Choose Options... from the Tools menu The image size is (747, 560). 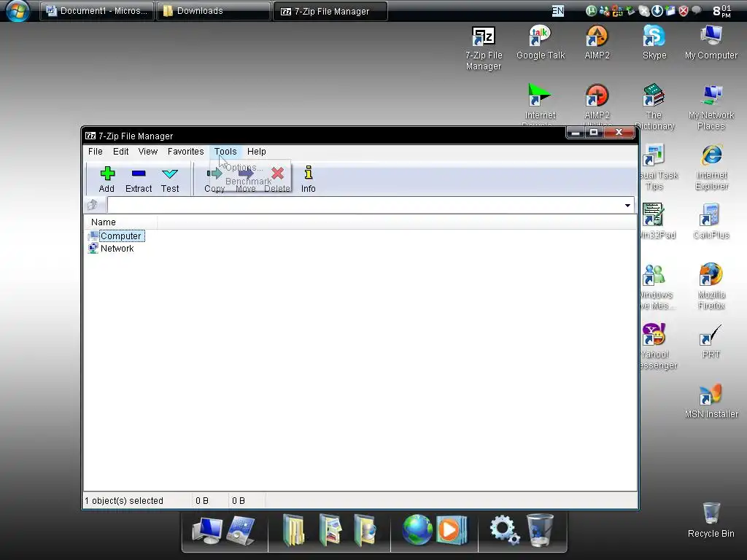point(244,168)
